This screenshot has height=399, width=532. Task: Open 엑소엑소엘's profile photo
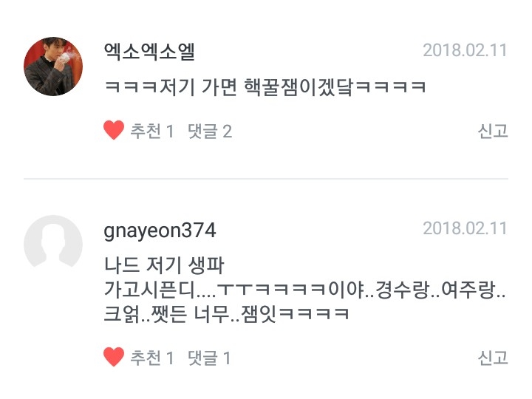pyautogui.click(x=53, y=66)
